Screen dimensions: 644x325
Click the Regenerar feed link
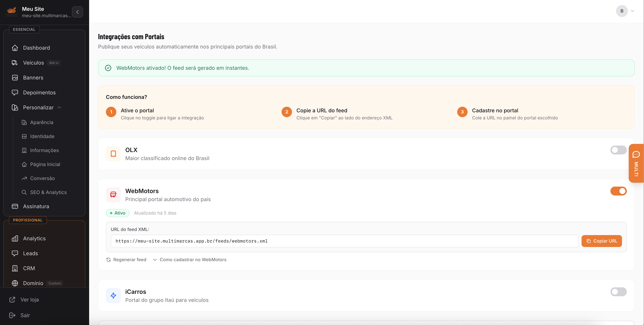(x=126, y=260)
